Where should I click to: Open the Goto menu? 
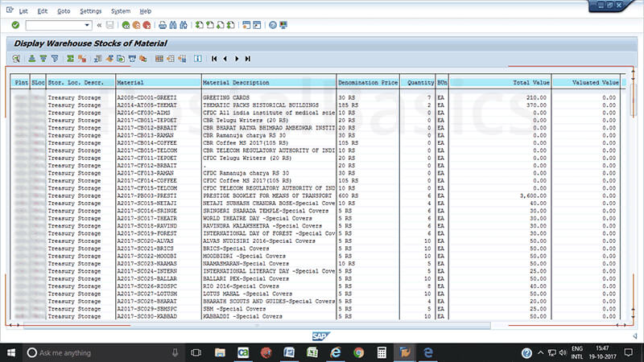tap(64, 11)
